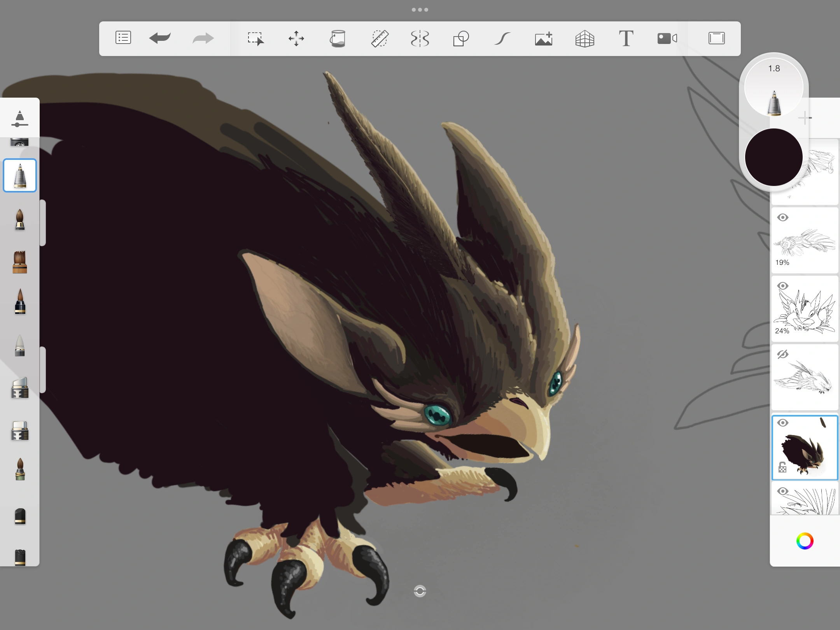This screenshot has width=840, height=630.
Task: Enable the Symmetry tool
Action: click(421, 38)
